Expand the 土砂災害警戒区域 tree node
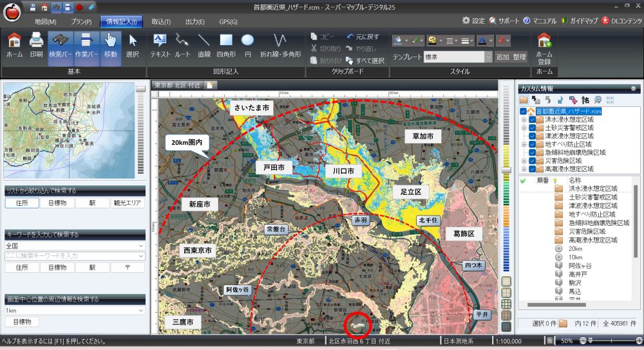This screenshot has width=644, height=350. 523,127
